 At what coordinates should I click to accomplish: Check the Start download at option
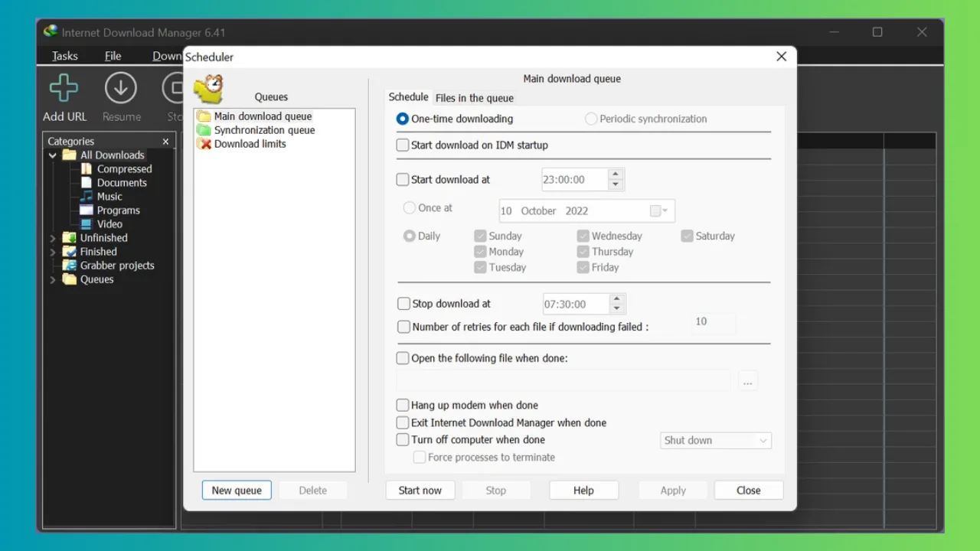(x=403, y=180)
